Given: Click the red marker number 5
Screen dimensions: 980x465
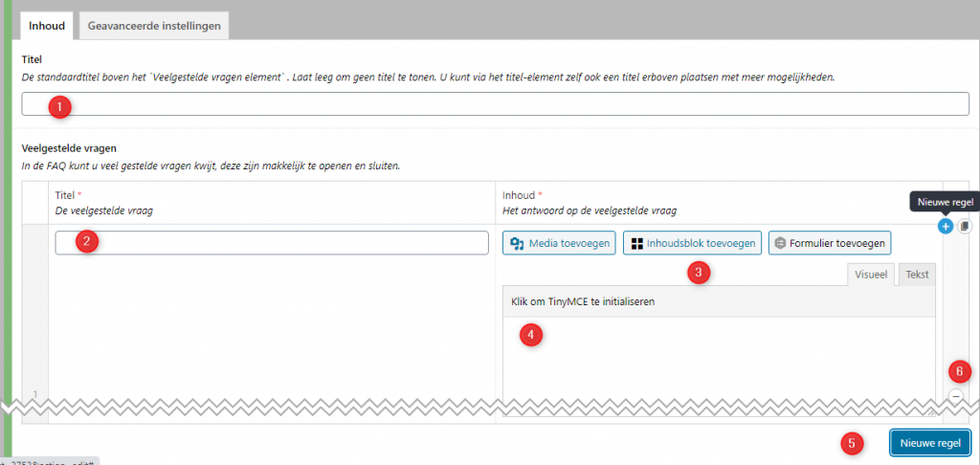Looking at the screenshot, I should click(x=854, y=443).
